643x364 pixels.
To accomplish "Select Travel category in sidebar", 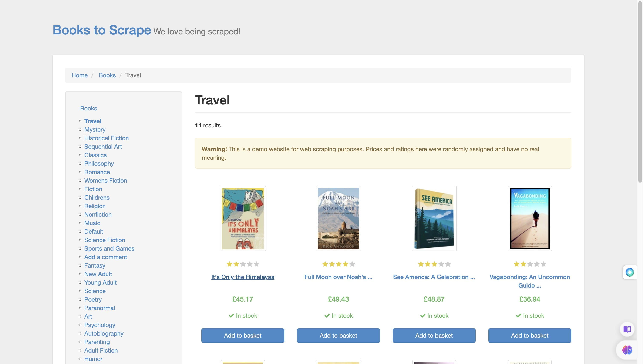I will click(x=93, y=121).
